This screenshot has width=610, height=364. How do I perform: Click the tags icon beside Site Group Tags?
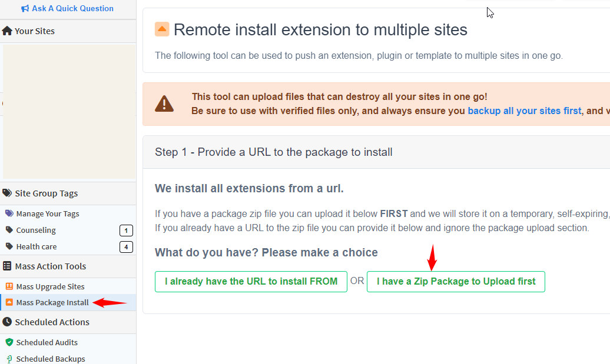point(7,193)
